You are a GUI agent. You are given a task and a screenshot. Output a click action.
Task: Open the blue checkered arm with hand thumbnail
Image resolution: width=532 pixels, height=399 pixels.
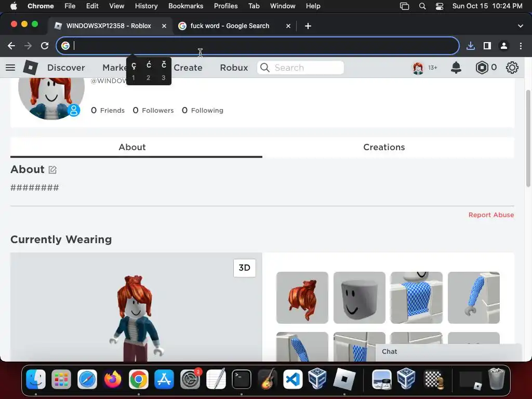[x=474, y=298]
